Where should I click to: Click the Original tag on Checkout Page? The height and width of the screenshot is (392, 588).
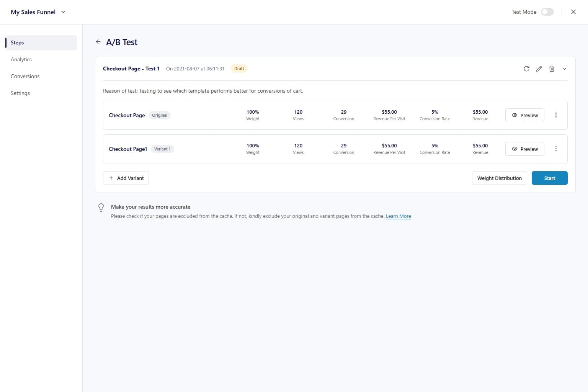coord(160,115)
